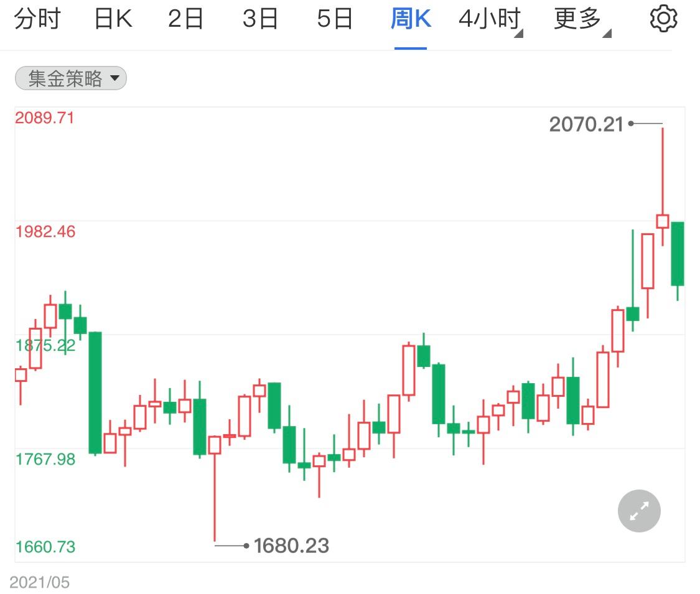This screenshot has width=700, height=594.
Task: Open the chart settings gear icon
Action: pyautogui.click(x=663, y=18)
